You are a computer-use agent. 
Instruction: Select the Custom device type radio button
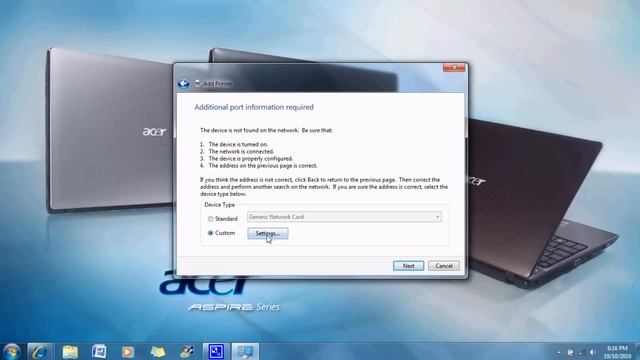tap(211, 233)
